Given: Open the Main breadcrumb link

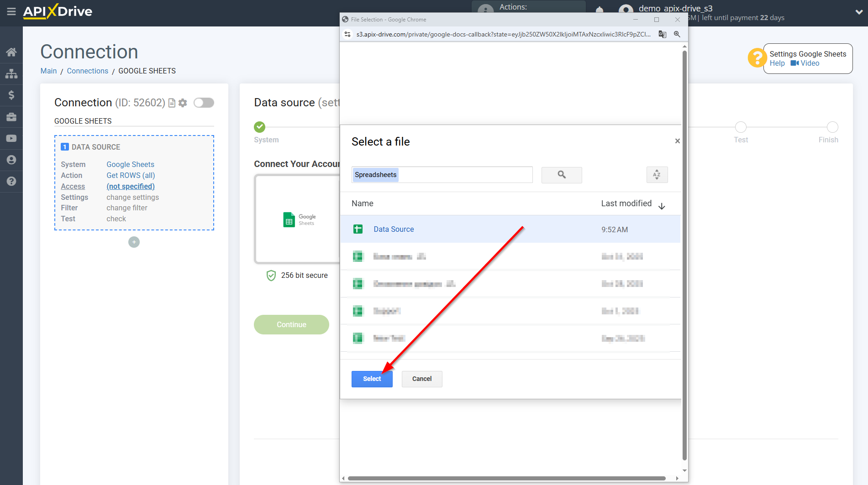Looking at the screenshot, I should 48,71.
